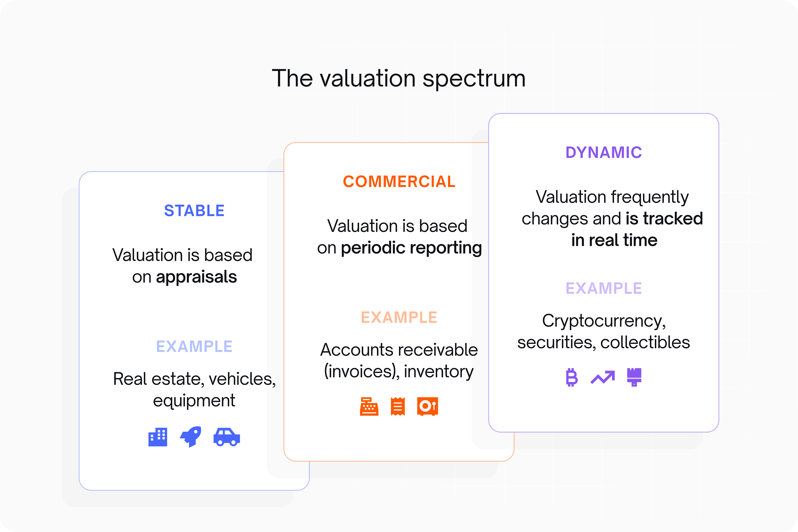Select the STABLE card heading

[x=194, y=211]
